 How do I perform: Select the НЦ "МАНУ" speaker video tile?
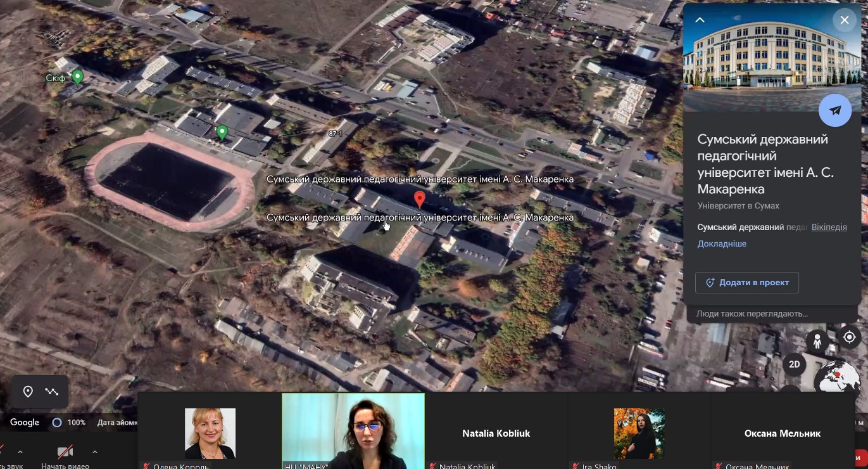pos(353,431)
